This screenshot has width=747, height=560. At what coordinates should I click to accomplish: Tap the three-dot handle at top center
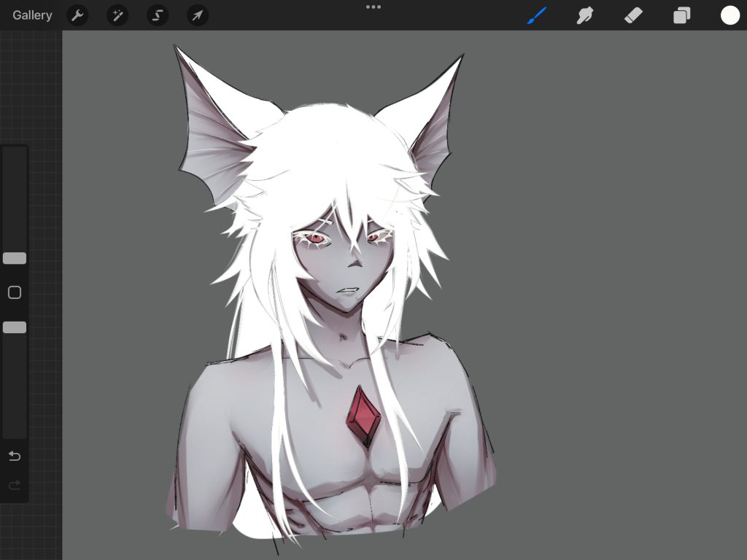point(373,7)
